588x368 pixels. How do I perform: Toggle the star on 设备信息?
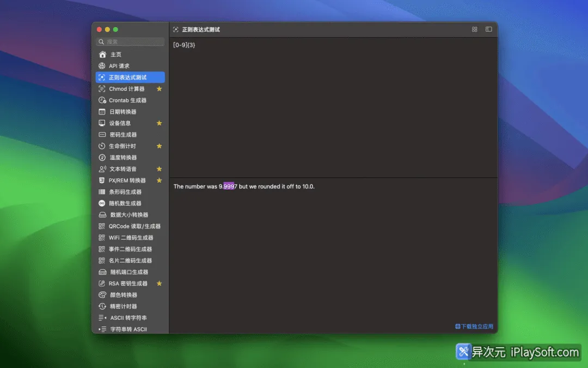point(160,123)
